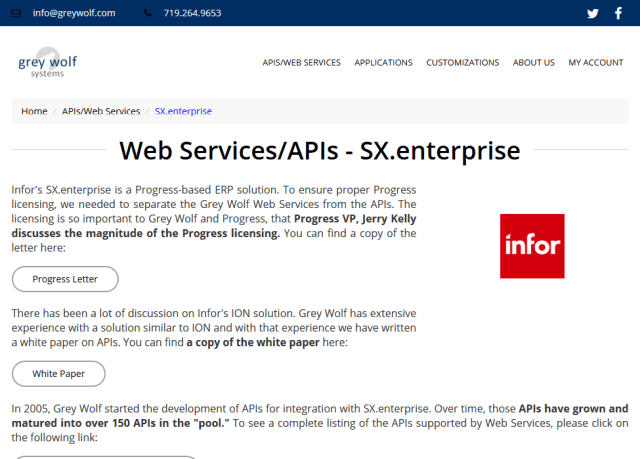Viewport: 640px width, 459px height.
Task: Open the Applications menu
Action: 383,62
